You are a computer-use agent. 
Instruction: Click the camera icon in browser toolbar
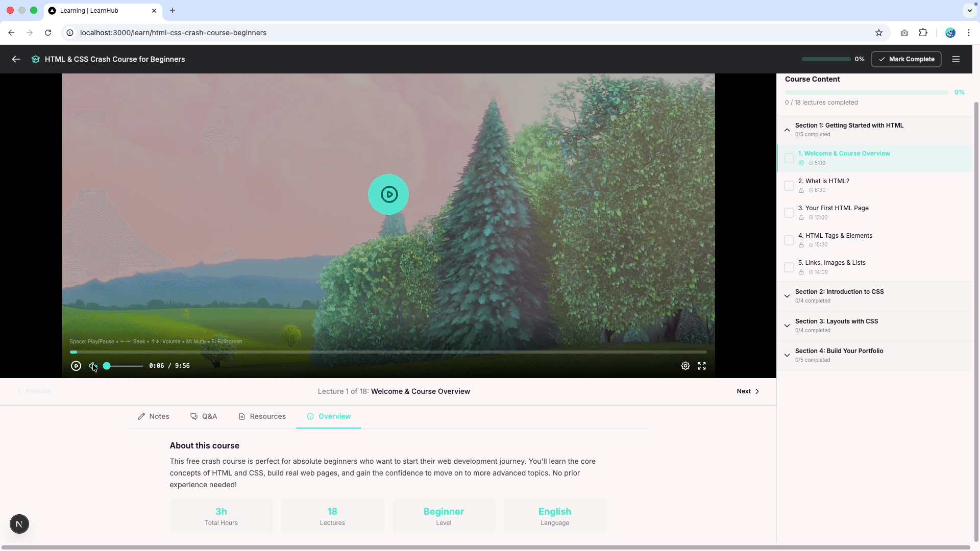coord(904,33)
